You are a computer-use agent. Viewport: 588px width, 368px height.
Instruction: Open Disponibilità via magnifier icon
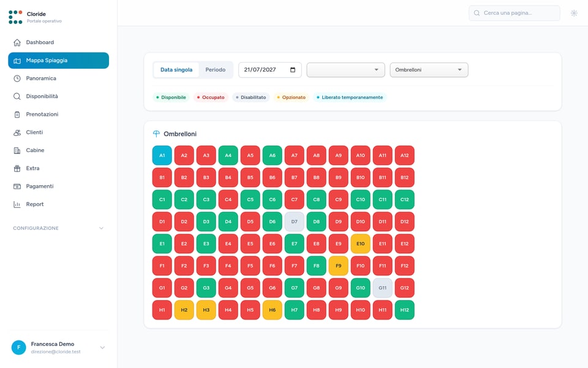pyautogui.click(x=17, y=96)
